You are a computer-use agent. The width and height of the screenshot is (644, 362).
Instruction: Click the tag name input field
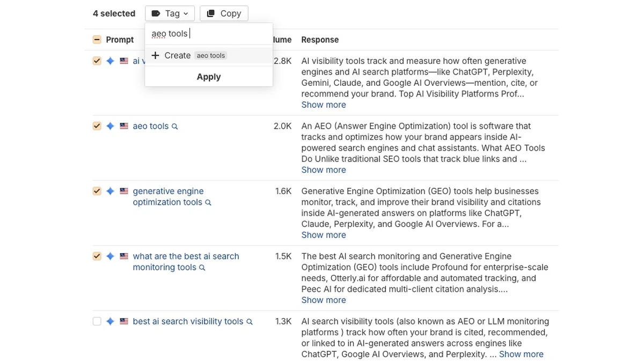209,34
